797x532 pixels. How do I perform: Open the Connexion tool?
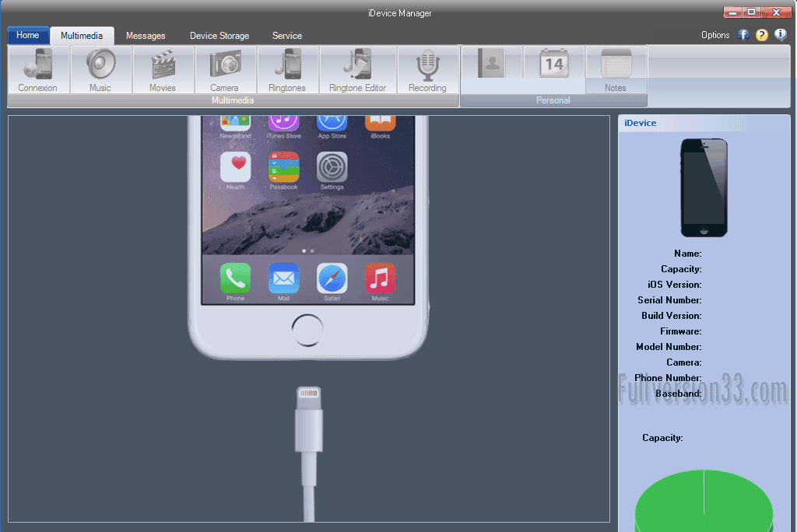(39, 70)
